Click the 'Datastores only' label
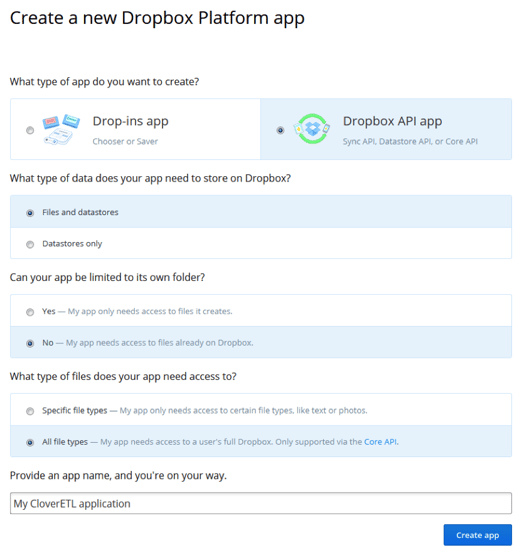This screenshot has width=521, height=553. pos(72,244)
